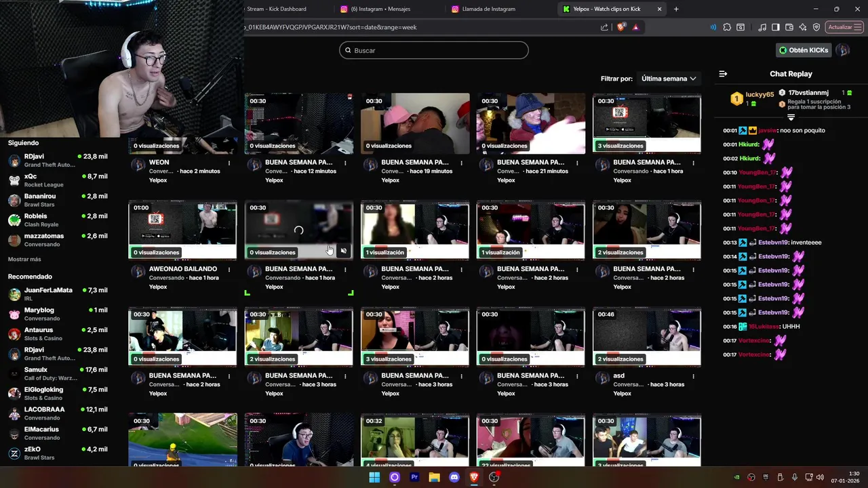Expand the leaderboard chevron under luckyy65
Image resolution: width=868 pixels, height=488 pixels.
pyautogui.click(x=791, y=117)
